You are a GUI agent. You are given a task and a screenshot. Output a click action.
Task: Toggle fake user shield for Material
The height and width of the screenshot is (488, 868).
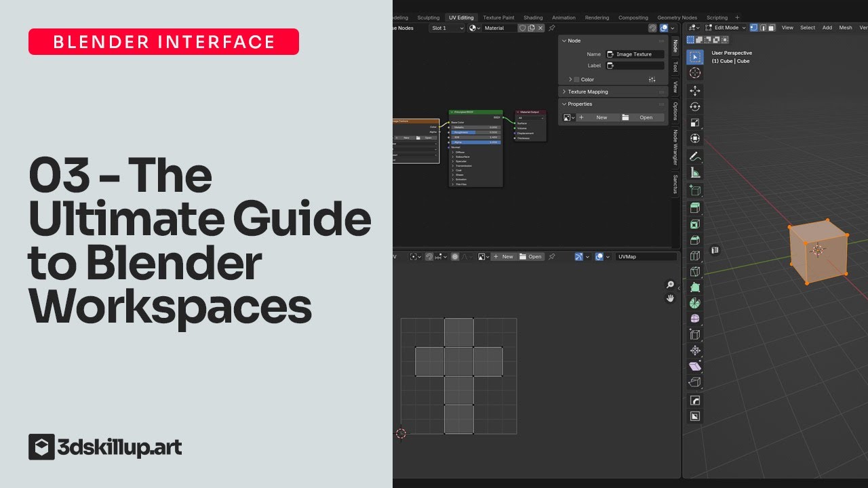(x=522, y=28)
